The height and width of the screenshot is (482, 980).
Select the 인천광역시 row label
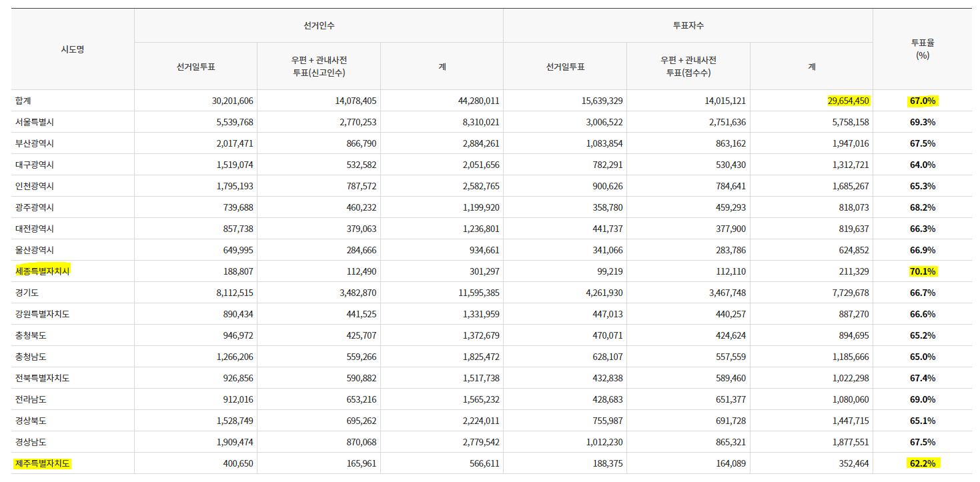[x=35, y=186]
